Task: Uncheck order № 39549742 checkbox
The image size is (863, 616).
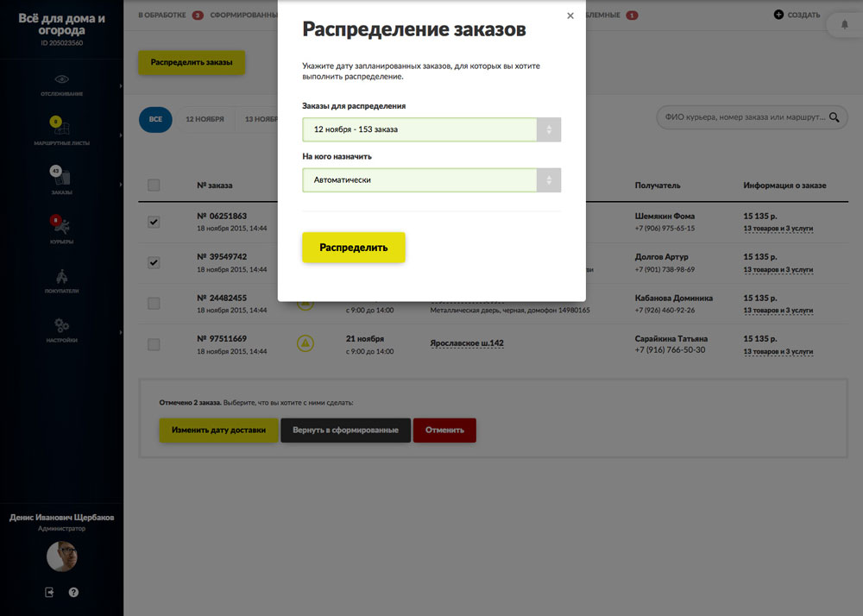Action: (x=154, y=262)
